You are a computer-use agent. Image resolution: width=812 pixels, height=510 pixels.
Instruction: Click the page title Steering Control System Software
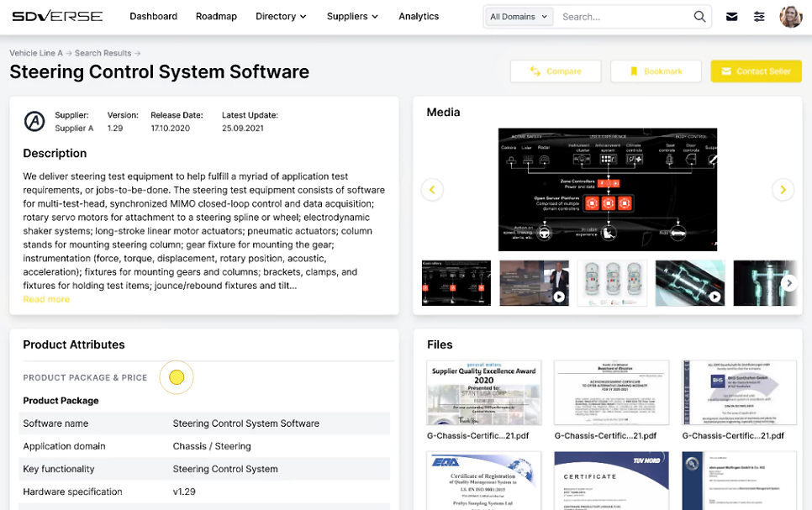click(x=160, y=72)
